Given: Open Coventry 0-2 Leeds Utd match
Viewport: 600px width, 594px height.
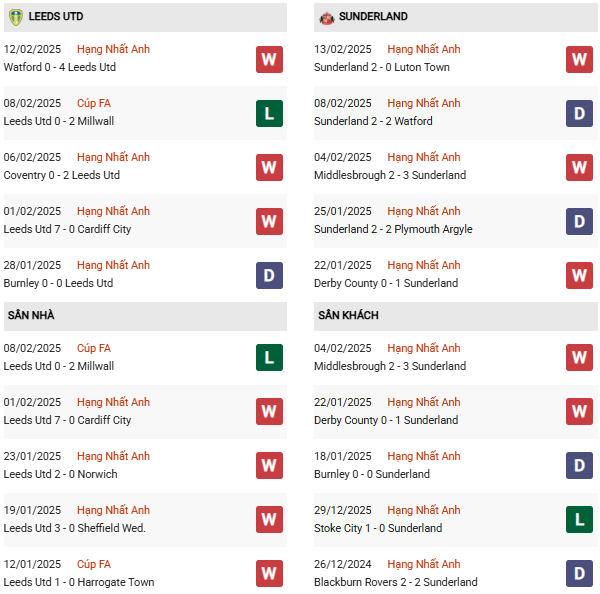Looking at the screenshot, I should click(x=62, y=175).
